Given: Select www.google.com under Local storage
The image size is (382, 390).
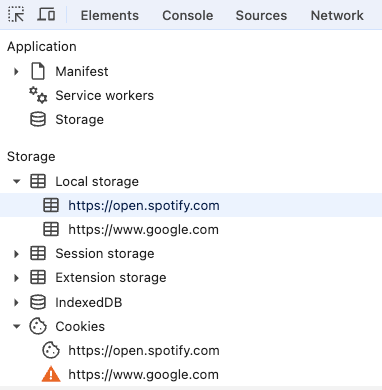Looking at the screenshot, I should [x=143, y=230].
